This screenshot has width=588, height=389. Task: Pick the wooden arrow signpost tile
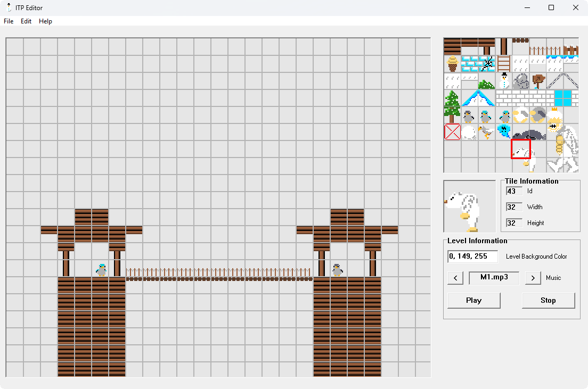click(x=538, y=81)
